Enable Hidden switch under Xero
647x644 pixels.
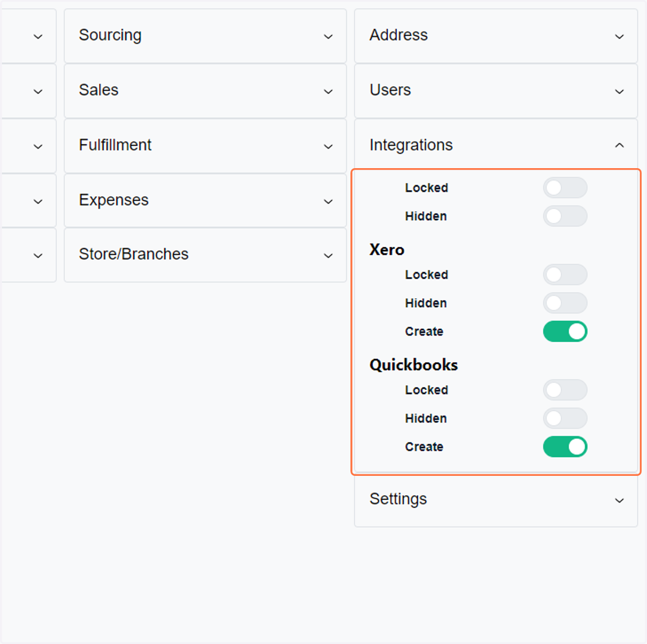click(565, 303)
